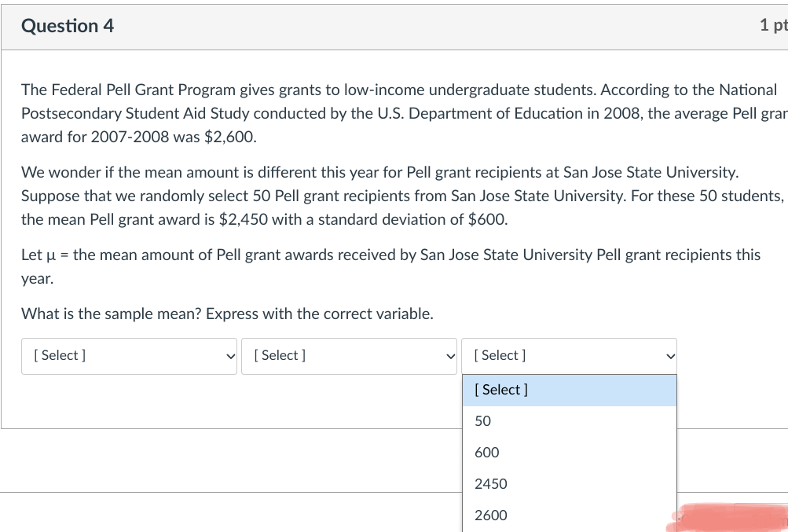This screenshot has width=788, height=532.
Task: Pick 2600 in the open dropdown list
Action: 491,515
